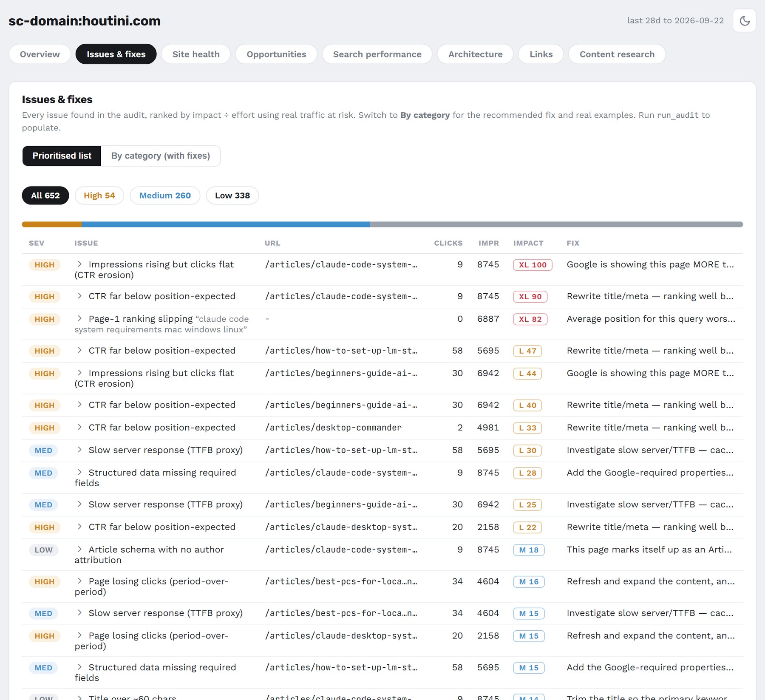
Task: Expand the L 28 structured data issue
Action: pos(79,473)
